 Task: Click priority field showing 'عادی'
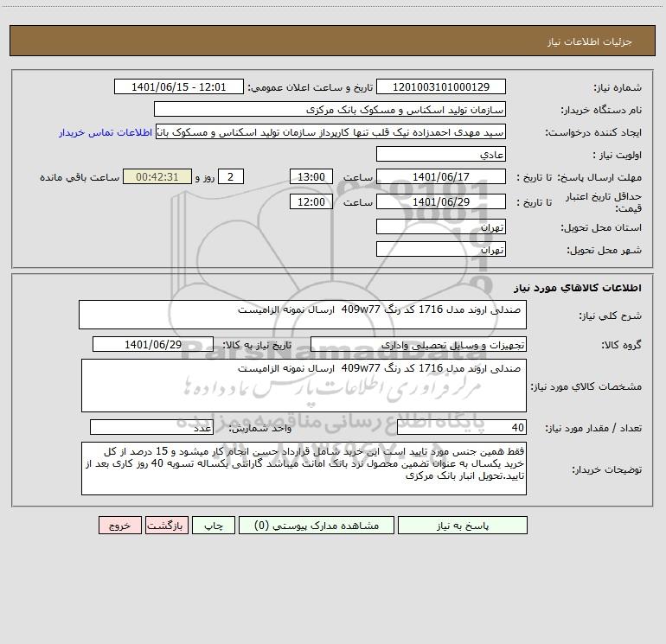click(441, 154)
